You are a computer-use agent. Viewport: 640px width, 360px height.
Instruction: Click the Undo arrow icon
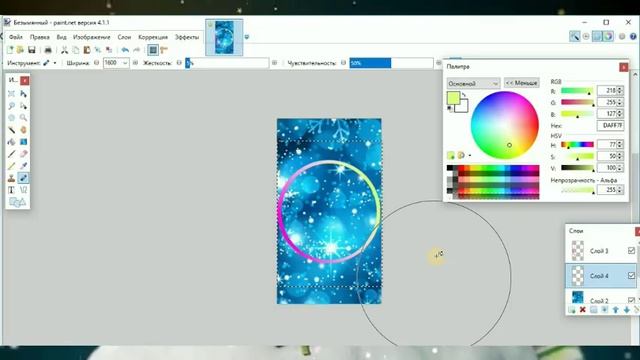click(x=125, y=50)
